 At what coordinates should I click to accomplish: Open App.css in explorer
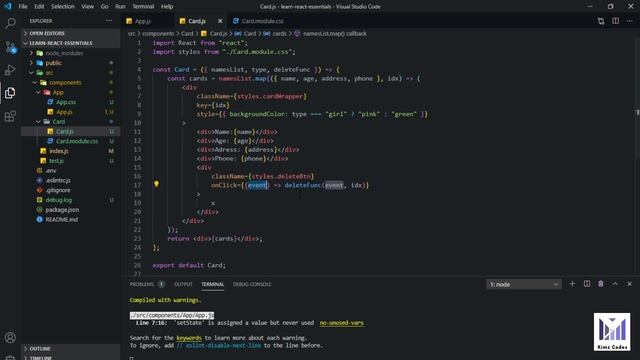click(71, 102)
